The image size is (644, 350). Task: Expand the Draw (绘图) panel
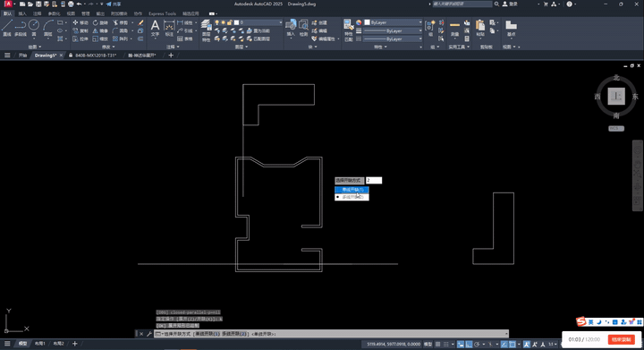tap(35, 47)
